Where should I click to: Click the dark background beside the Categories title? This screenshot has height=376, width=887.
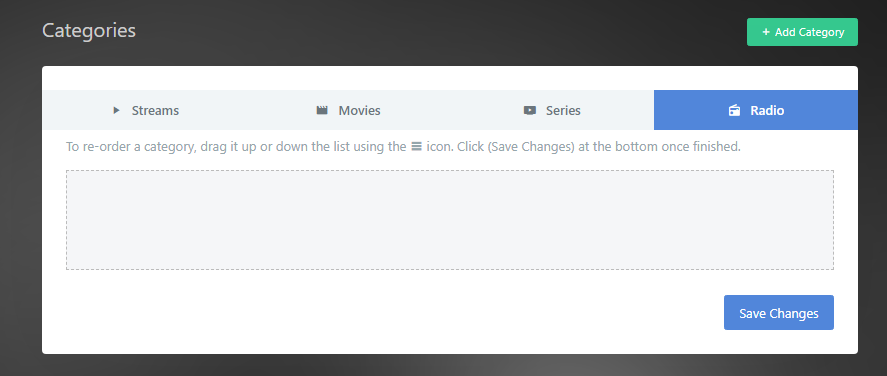click(x=441, y=31)
